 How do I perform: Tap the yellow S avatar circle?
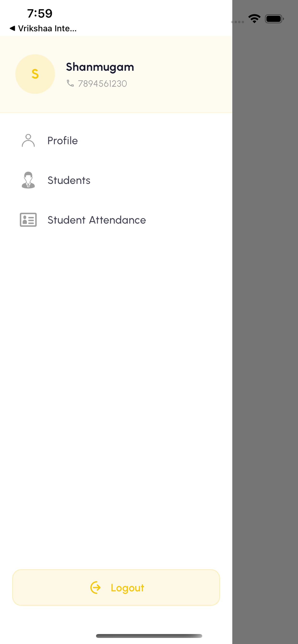coord(35,74)
